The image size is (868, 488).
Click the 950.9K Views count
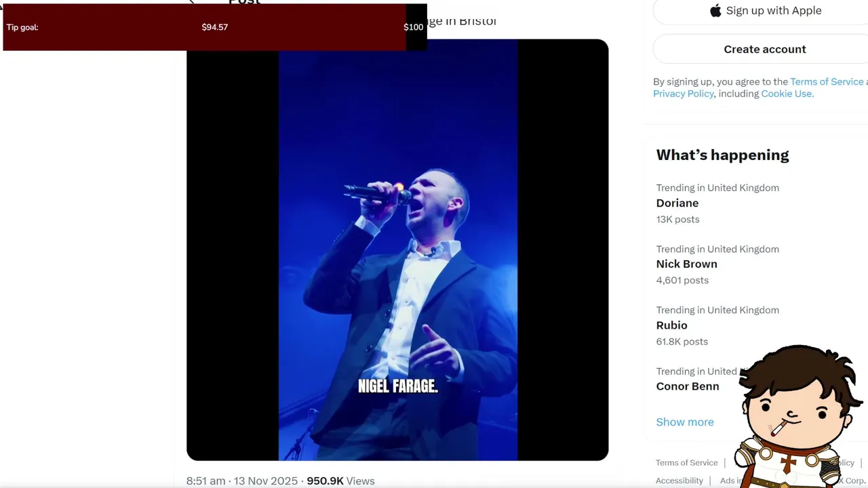[340, 481]
